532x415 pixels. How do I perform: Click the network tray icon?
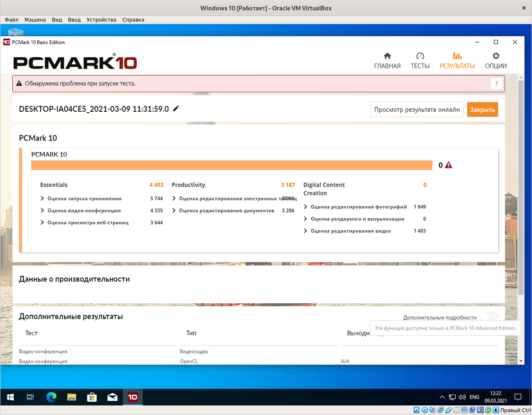click(x=452, y=397)
